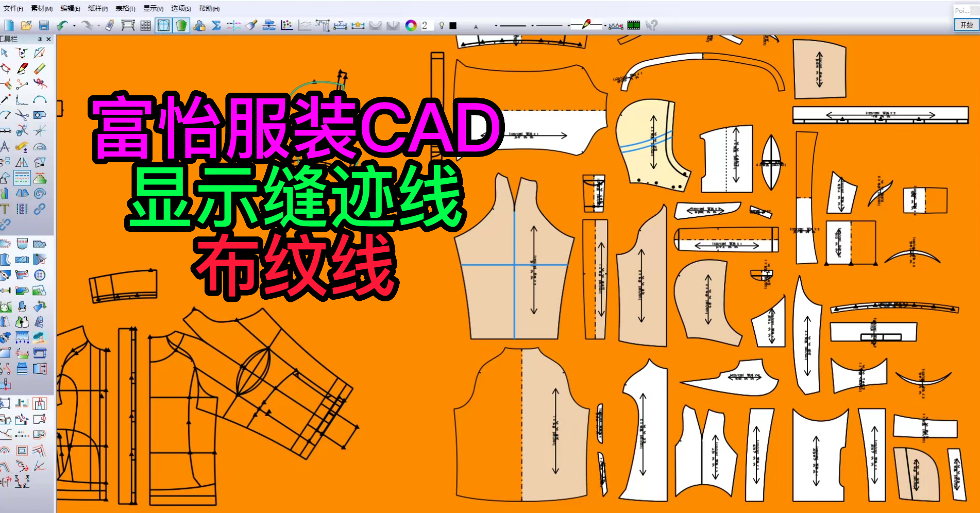Click the plotter output icon
Viewport: 980px width, 513px height.
[x=128, y=25]
